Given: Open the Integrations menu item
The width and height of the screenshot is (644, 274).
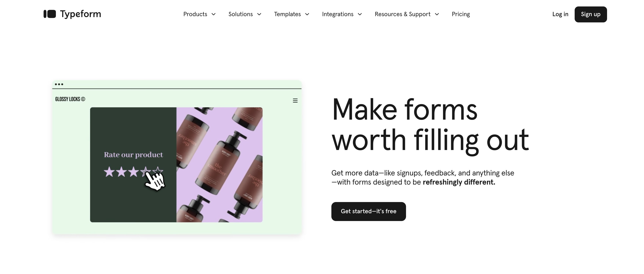Looking at the screenshot, I should point(337,14).
